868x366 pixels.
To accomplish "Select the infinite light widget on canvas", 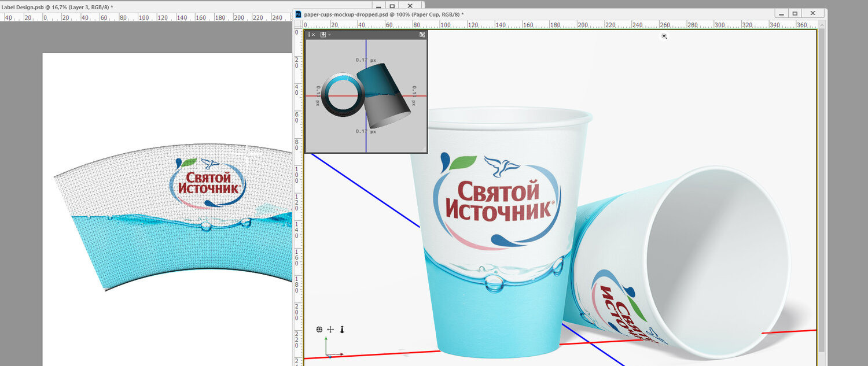I will pos(664,36).
